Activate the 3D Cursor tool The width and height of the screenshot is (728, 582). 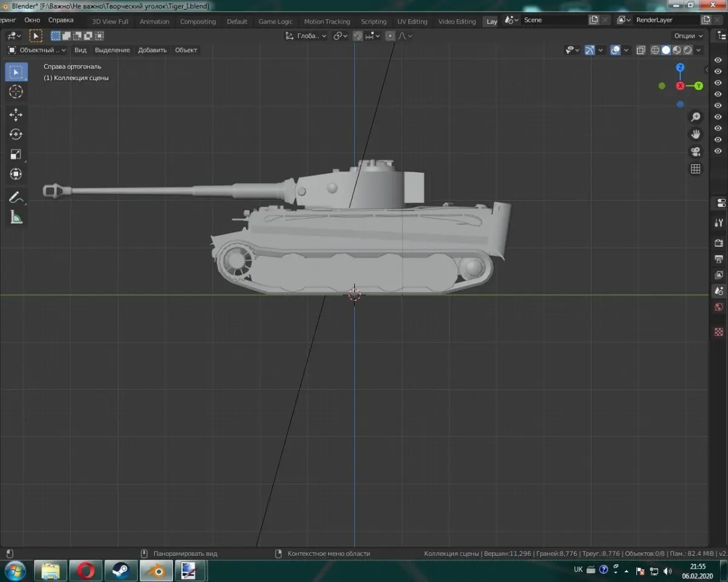(x=16, y=92)
